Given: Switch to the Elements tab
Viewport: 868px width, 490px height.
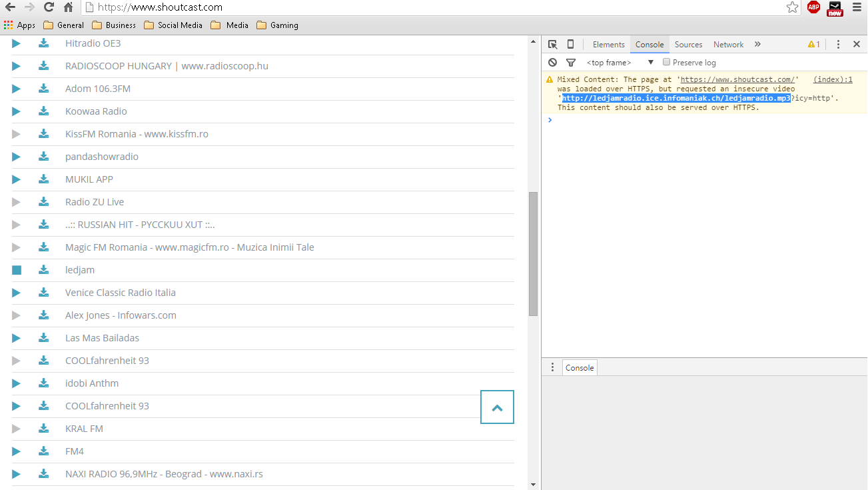Looking at the screenshot, I should (x=608, y=45).
